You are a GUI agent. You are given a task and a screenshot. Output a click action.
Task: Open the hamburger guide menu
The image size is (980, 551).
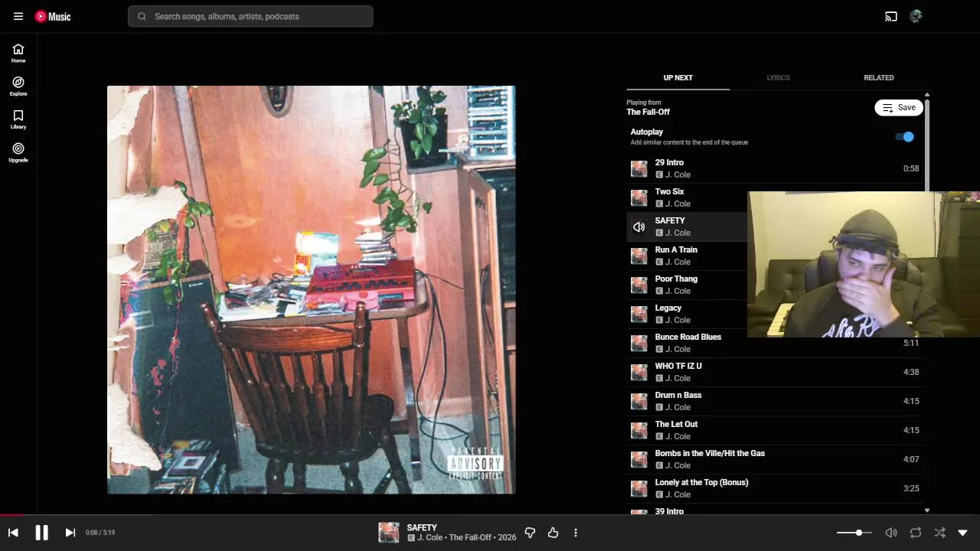click(x=18, y=16)
